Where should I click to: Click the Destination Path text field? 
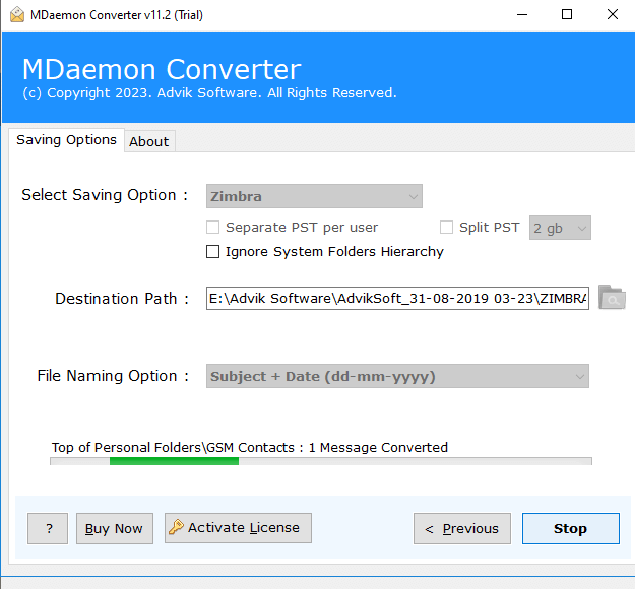click(397, 299)
